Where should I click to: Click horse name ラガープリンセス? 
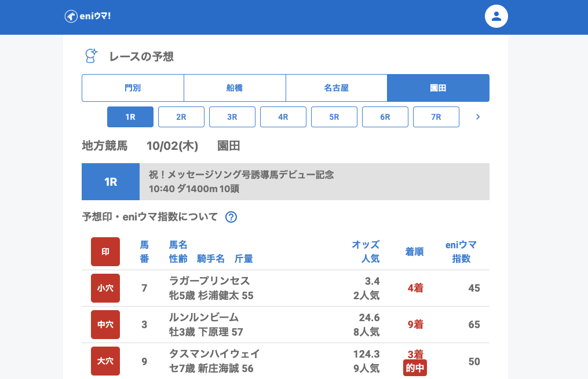click(x=209, y=281)
